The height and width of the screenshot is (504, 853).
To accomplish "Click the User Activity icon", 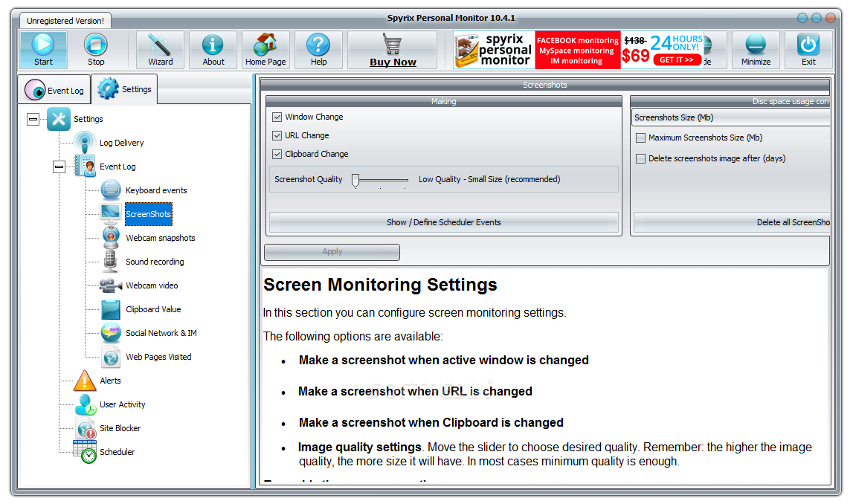I will [x=86, y=404].
